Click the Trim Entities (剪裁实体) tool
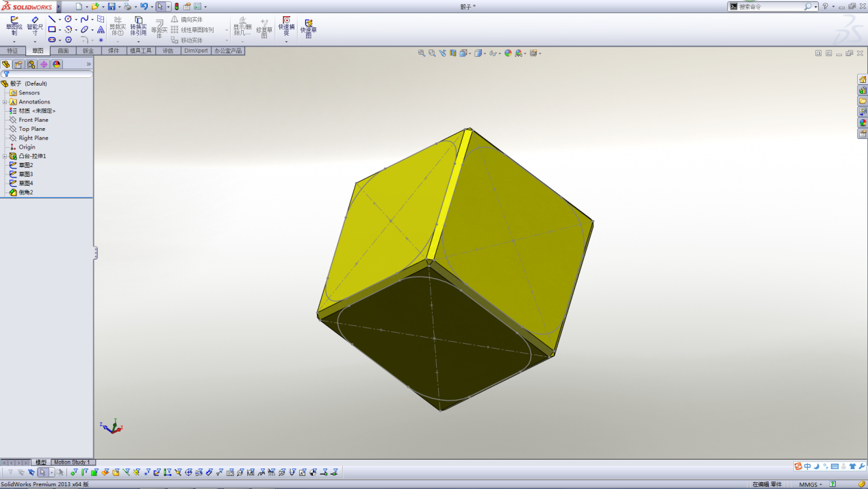Viewport: 868px width, 489px height. 118,27
